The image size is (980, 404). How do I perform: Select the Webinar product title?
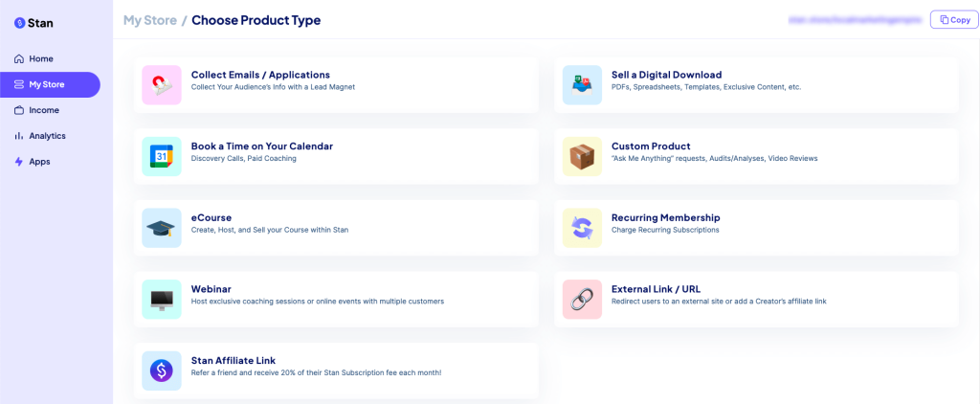coord(212,289)
